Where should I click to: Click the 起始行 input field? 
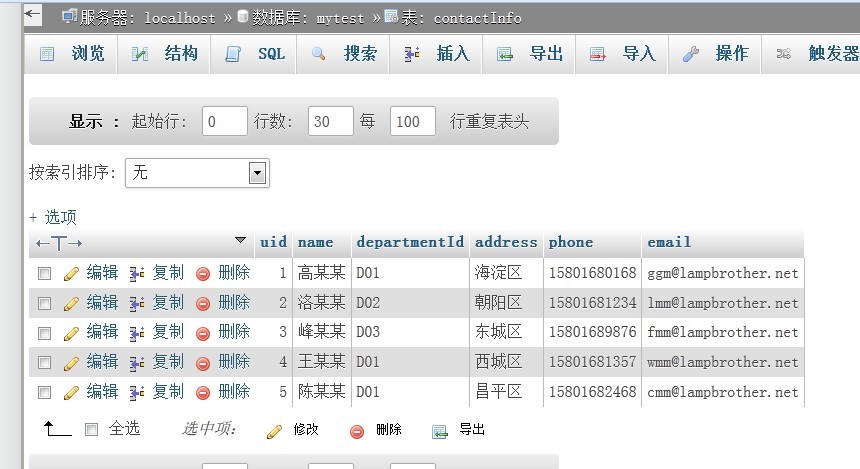click(224, 121)
